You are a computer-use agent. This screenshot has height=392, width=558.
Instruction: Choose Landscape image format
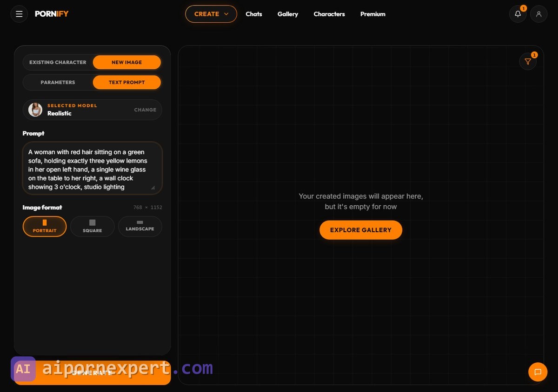[x=140, y=227]
